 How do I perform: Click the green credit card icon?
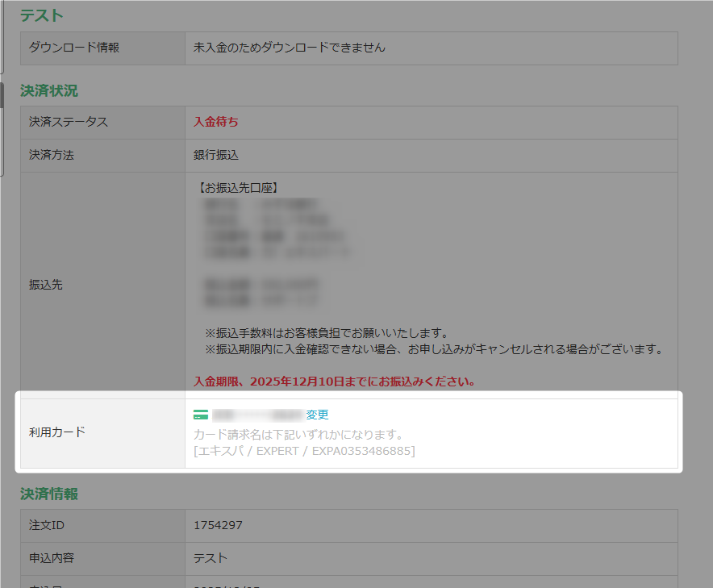point(201,415)
